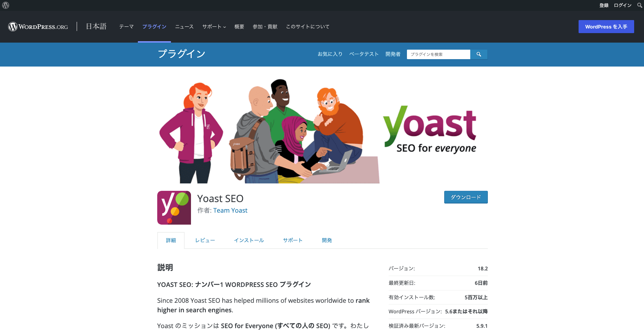Click the WordPress.org header logo
The image size is (644, 332).
click(x=38, y=27)
